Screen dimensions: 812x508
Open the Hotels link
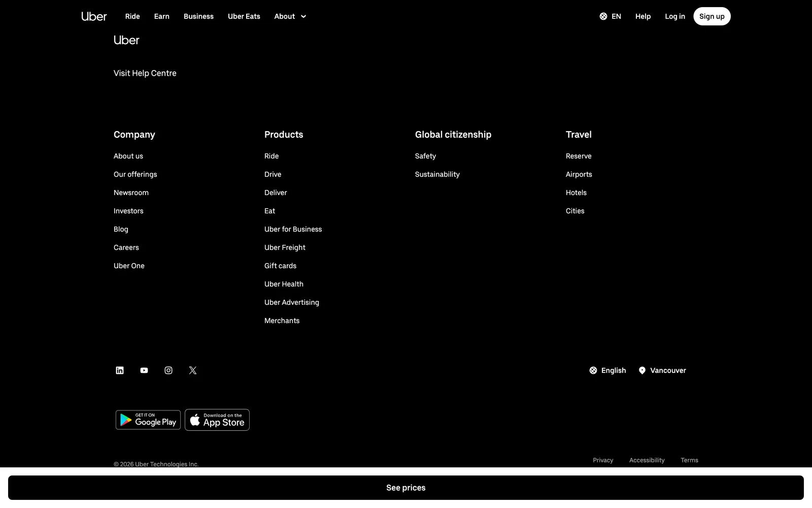coord(576,193)
